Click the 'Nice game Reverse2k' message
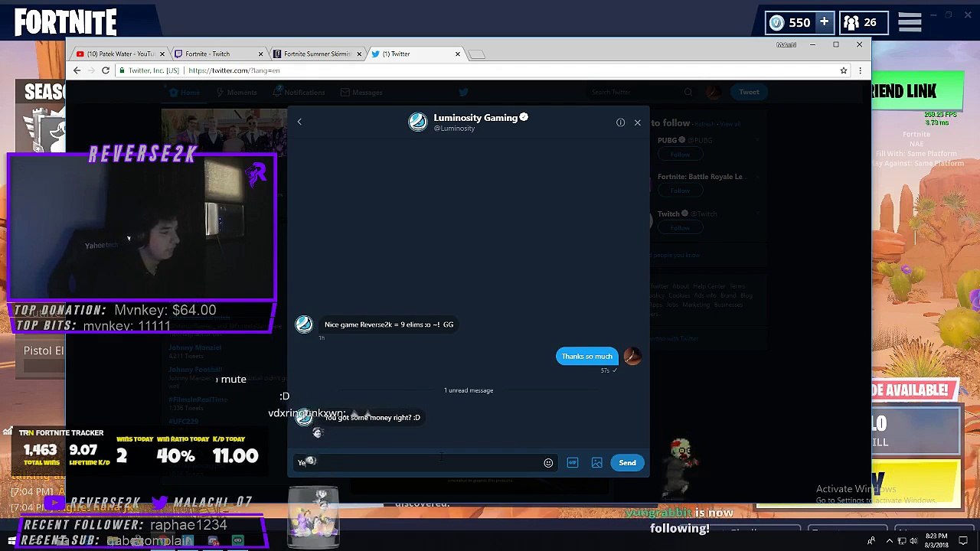 coord(389,324)
